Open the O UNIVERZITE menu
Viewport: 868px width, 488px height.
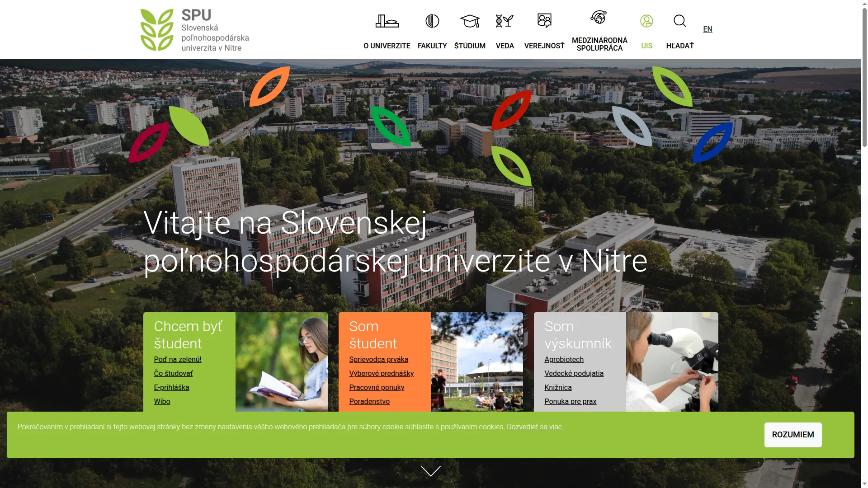(387, 46)
